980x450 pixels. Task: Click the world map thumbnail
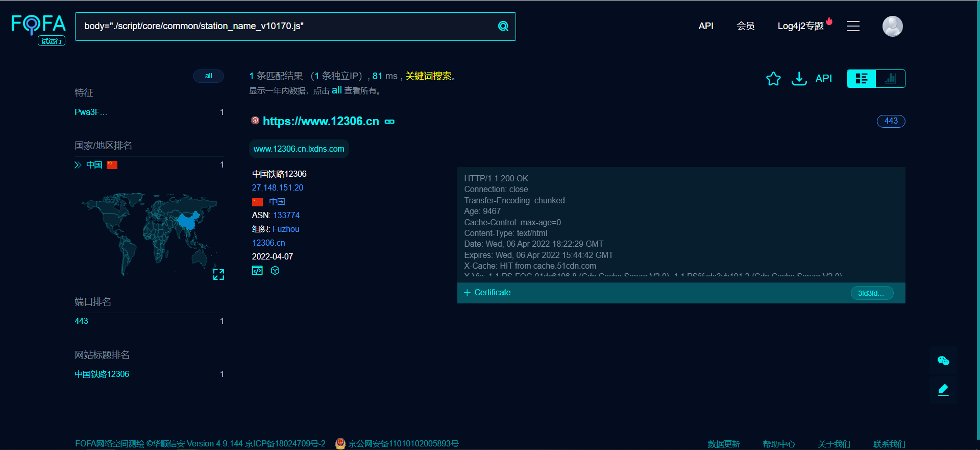click(x=149, y=233)
